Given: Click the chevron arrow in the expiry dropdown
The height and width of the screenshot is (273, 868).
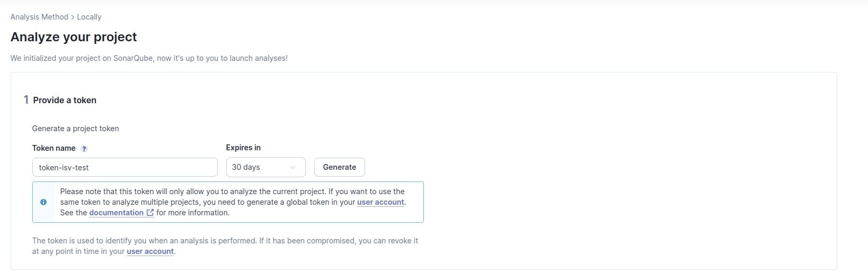Looking at the screenshot, I should (293, 167).
